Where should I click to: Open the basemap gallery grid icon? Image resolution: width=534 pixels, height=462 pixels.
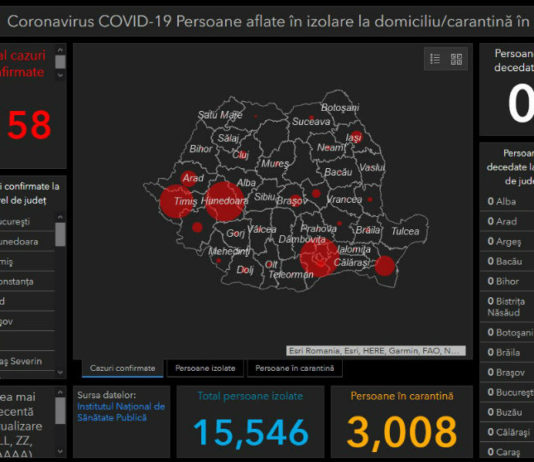(456, 59)
